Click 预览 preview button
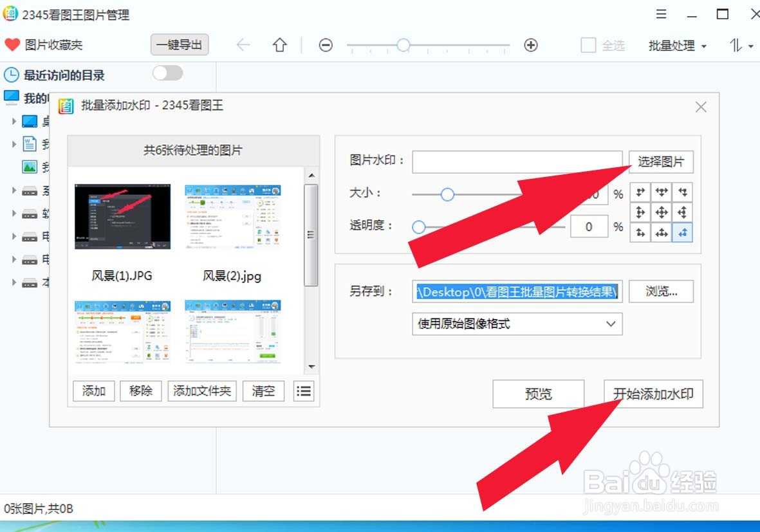Viewport: 760px width, 532px height. point(538,394)
